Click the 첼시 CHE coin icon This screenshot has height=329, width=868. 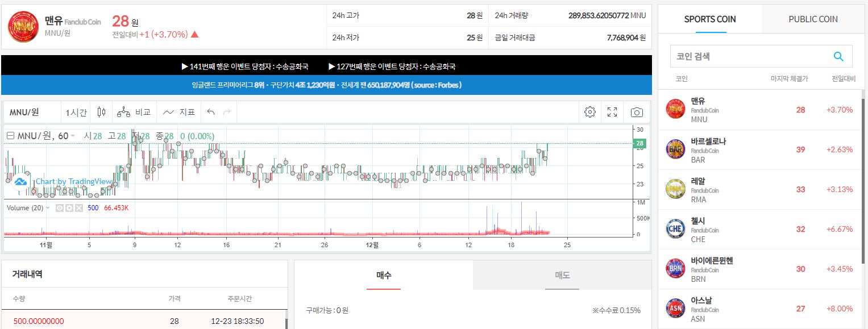tap(675, 228)
